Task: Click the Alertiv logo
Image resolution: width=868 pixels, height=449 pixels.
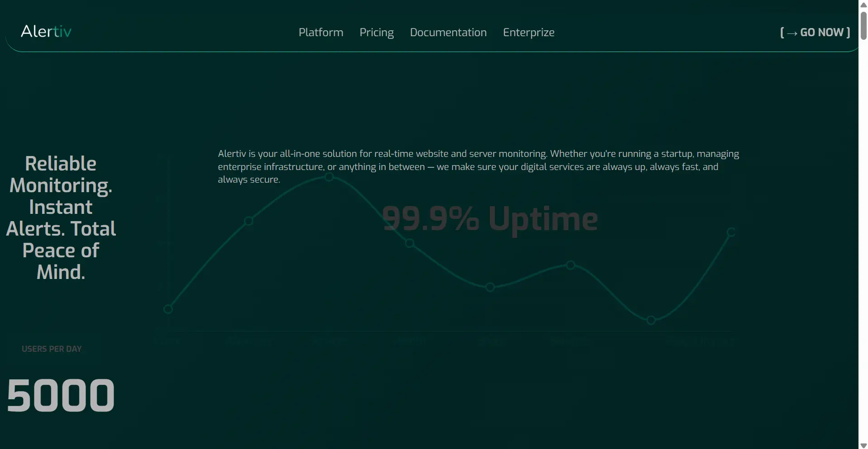Action: 46,31
